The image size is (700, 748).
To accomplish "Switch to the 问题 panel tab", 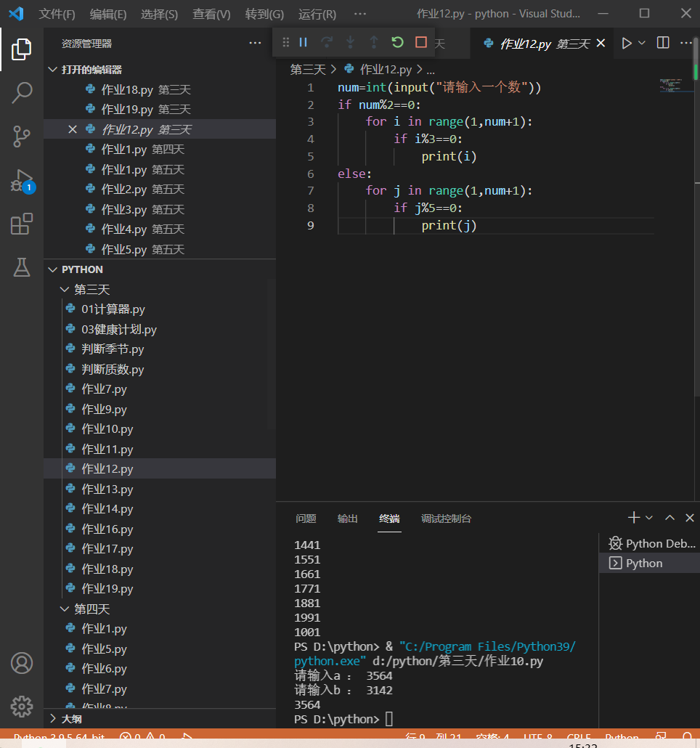I will [306, 519].
